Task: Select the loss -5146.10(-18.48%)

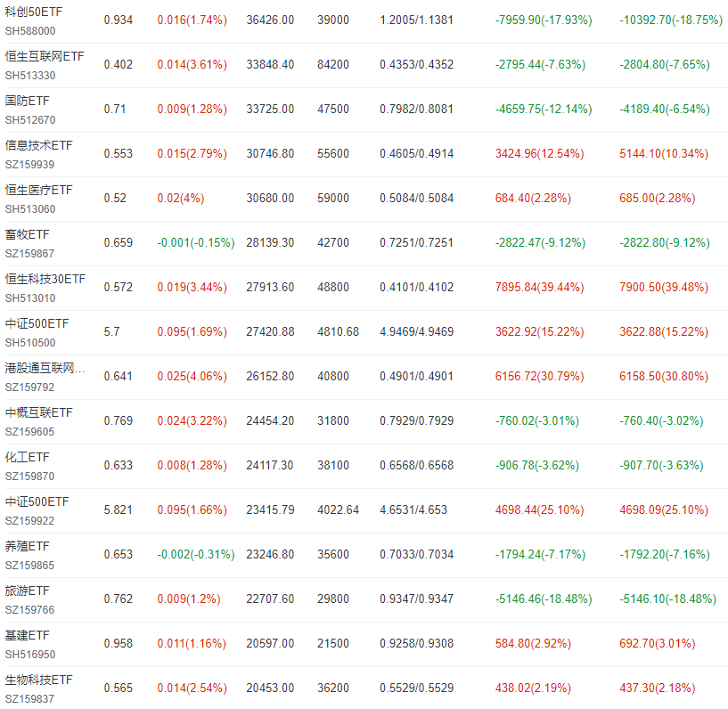Action: pyautogui.click(x=667, y=599)
